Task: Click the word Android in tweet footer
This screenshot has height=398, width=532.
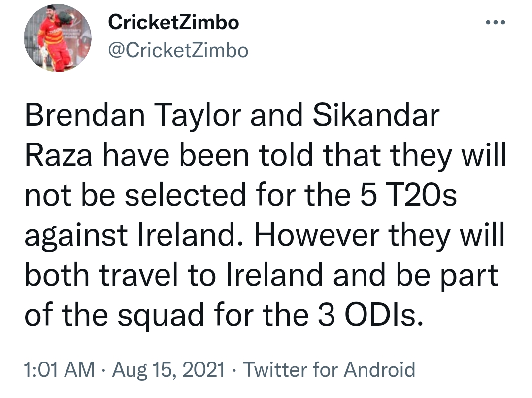Action: (x=379, y=369)
